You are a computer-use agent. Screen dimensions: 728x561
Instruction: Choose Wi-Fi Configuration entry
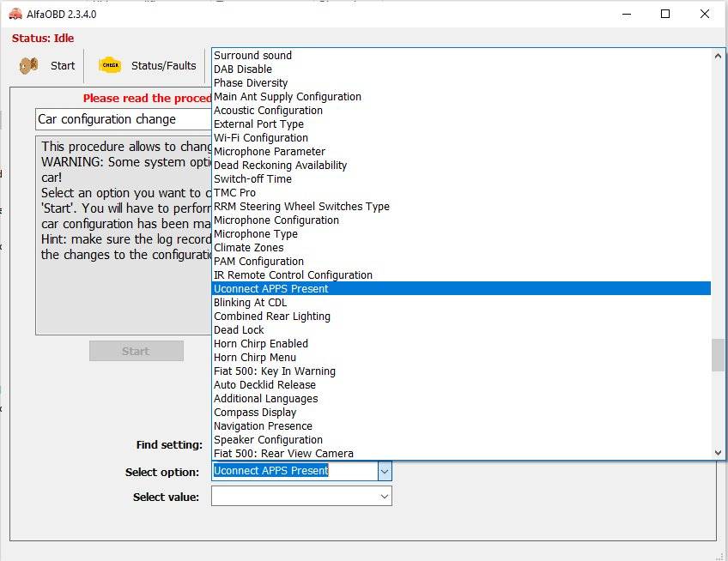click(x=461, y=138)
